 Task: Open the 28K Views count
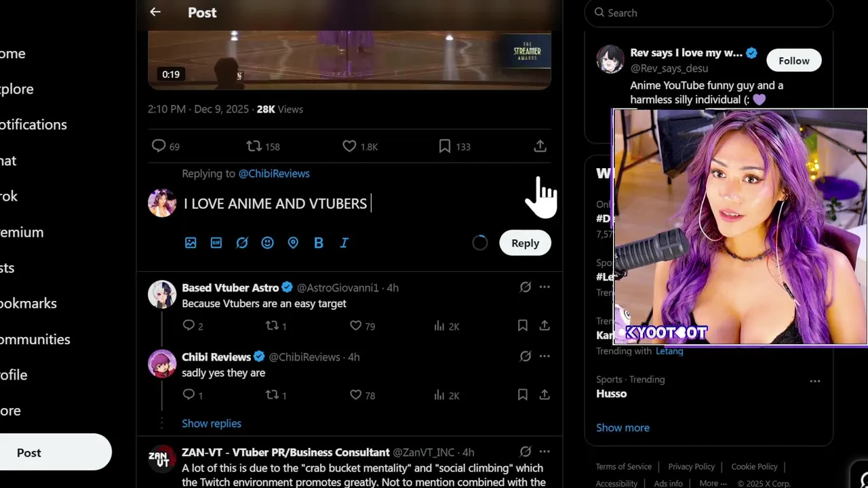pos(279,109)
